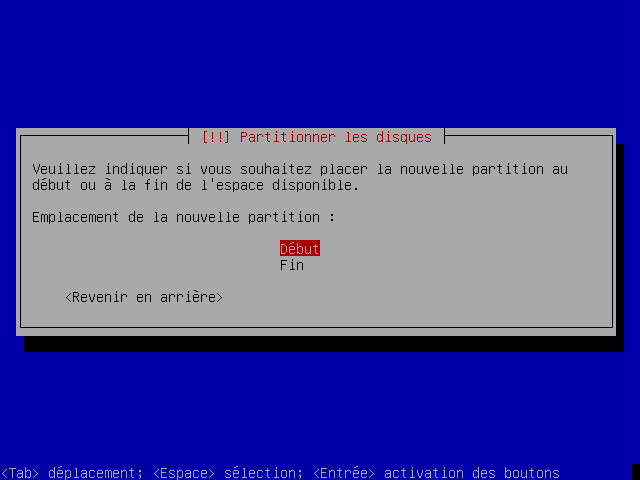The width and height of the screenshot is (640, 480).
Task: Click the blue background above the dialog
Action: [x=320, y=61]
